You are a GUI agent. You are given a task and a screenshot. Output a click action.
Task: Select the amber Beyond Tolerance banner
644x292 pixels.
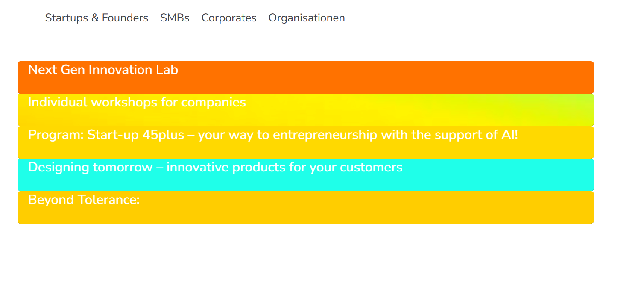click(x=306, y=207)
